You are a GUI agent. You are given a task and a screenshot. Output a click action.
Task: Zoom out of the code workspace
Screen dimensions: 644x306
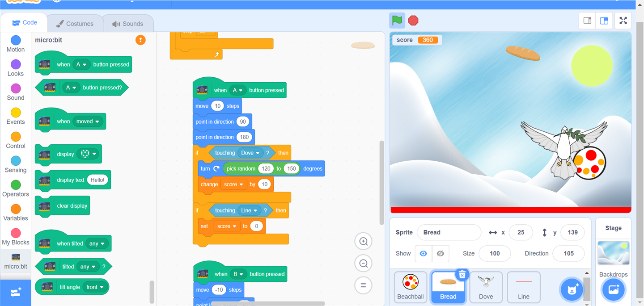(364, 264)
